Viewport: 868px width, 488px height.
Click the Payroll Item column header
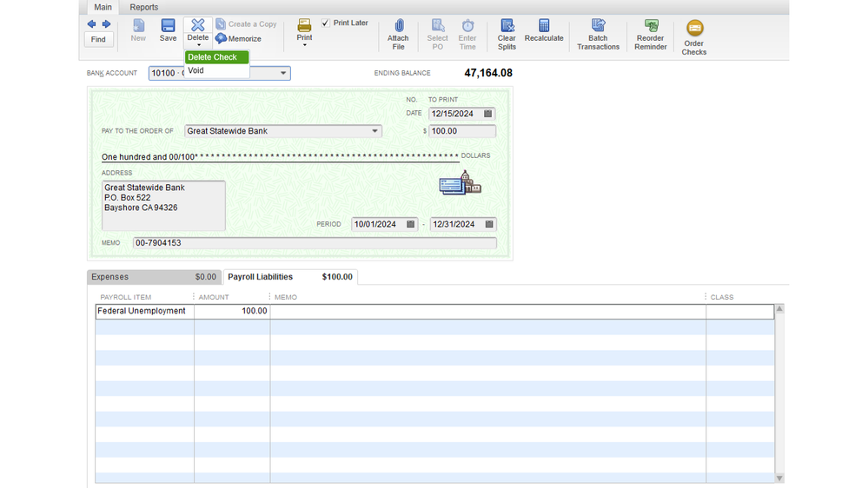(126, 297)
